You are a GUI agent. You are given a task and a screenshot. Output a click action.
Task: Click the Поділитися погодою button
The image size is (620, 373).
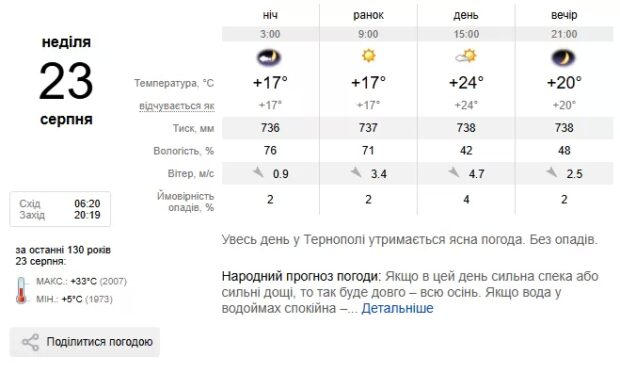85,342
